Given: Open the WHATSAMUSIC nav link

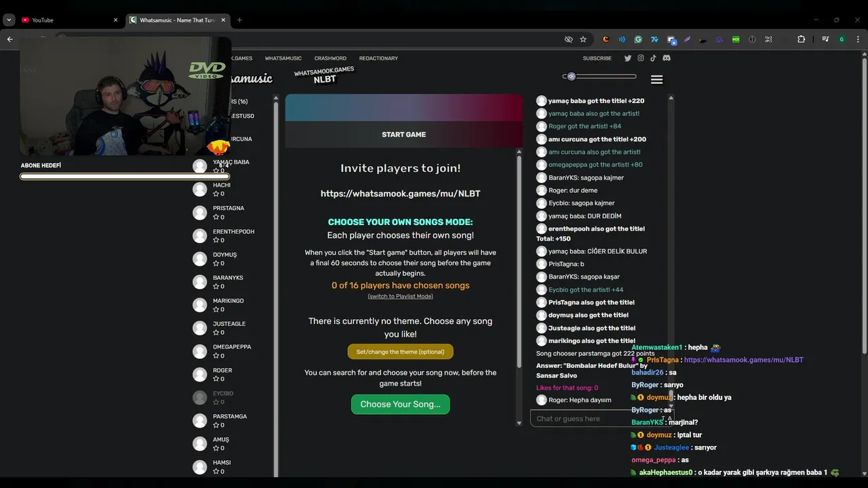Looking at the screenshot, I should click(x=283, y=58).
